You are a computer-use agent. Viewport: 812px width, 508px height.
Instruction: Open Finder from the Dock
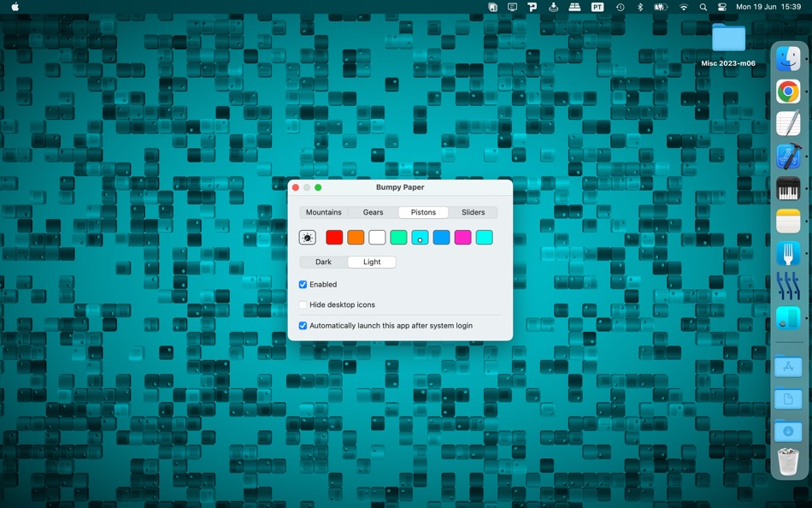click(788, 60)
